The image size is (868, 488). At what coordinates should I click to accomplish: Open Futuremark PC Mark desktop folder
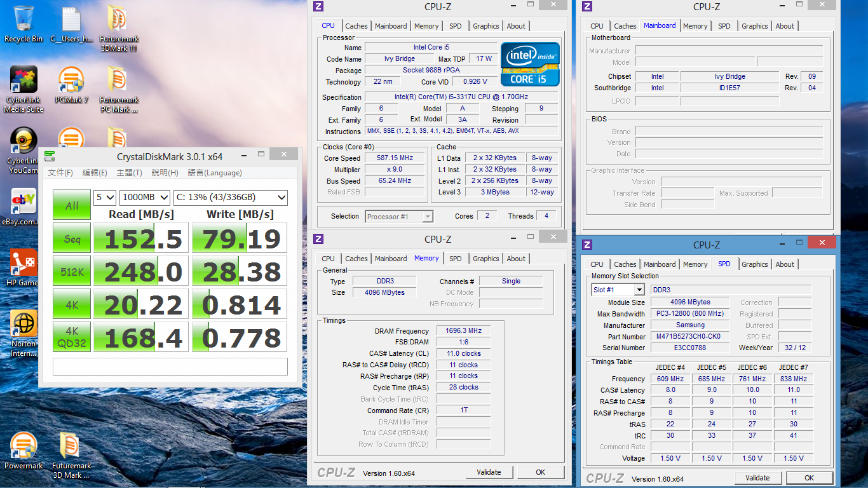[119, 90]
